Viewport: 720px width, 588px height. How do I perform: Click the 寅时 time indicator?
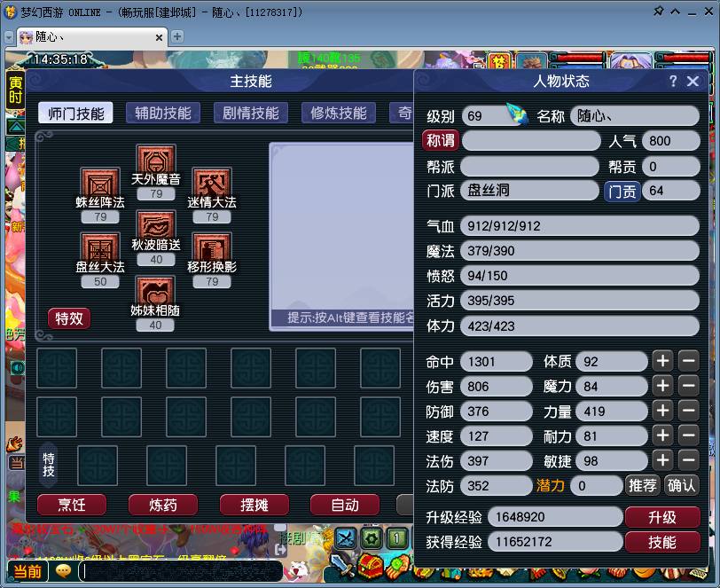point(15,90)
